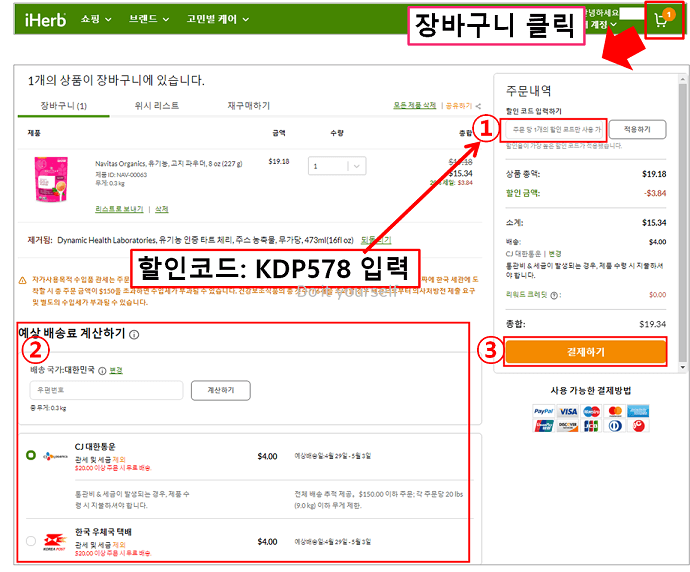
Task: Click the Korea Post carrier logo
Action: (x=55, y=542)
